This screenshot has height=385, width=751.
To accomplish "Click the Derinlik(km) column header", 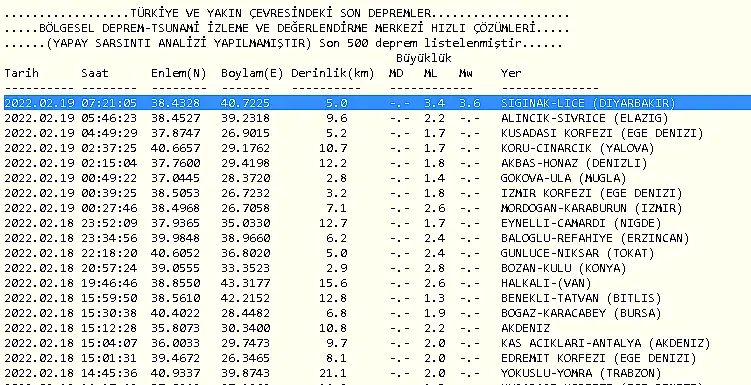I will (x=332, y=74).
